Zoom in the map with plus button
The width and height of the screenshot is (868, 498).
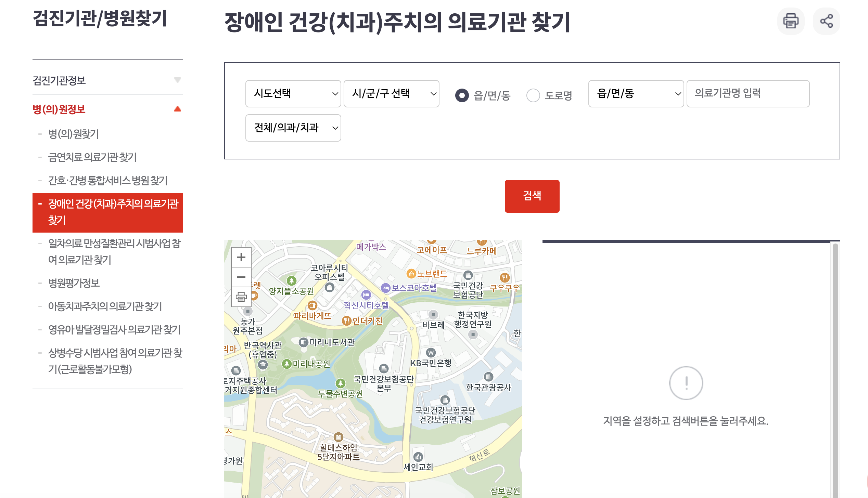click(241, 257)
